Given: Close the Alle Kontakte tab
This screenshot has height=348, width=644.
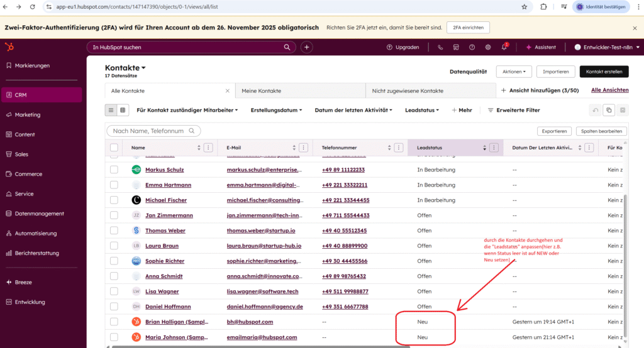Looking at the screenshot, I should point(228,90).
